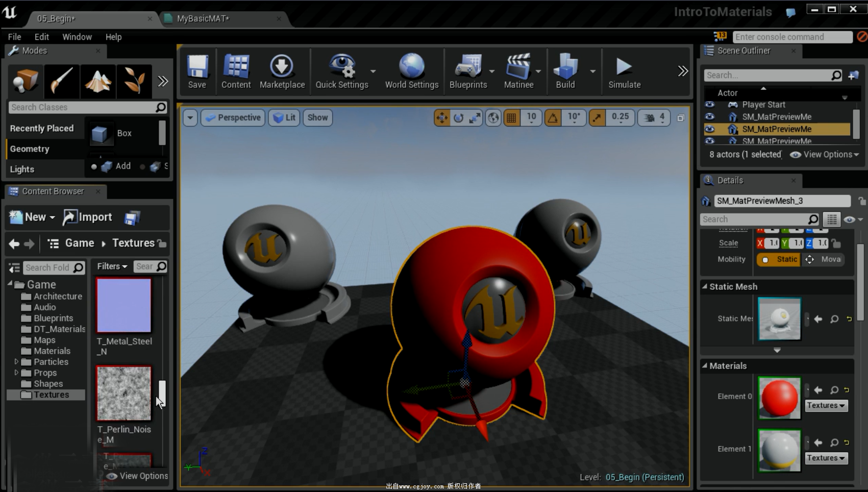Toggle the Scale lock icon
This screenshot has height=492, width=868.
(x=835, y=243)
